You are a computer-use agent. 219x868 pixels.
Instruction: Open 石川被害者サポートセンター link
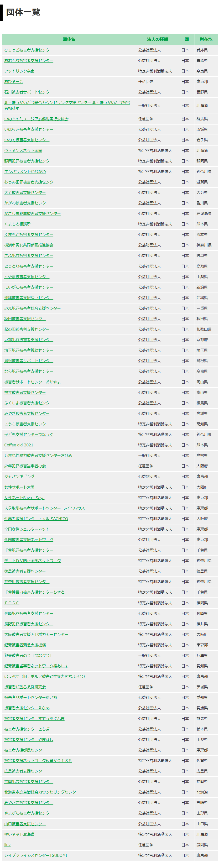pyautogui.click(x=29, y=92)
